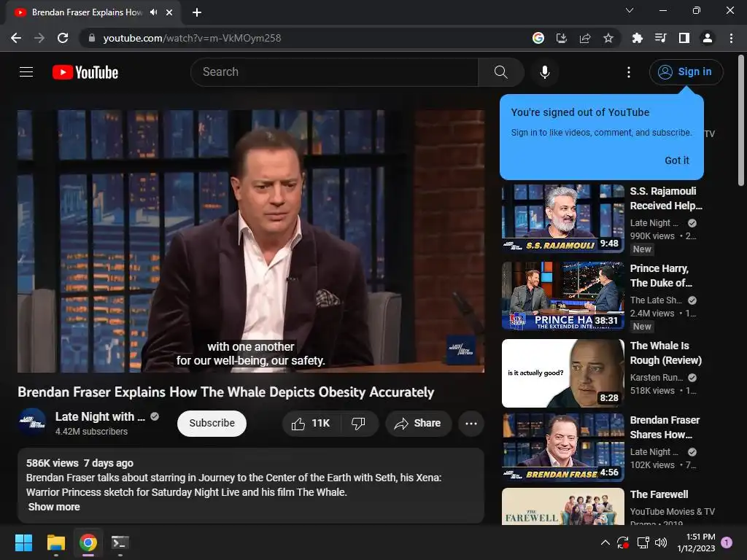Open more actions ellipsis under video

pyautogui.click(x=471, y=424)
